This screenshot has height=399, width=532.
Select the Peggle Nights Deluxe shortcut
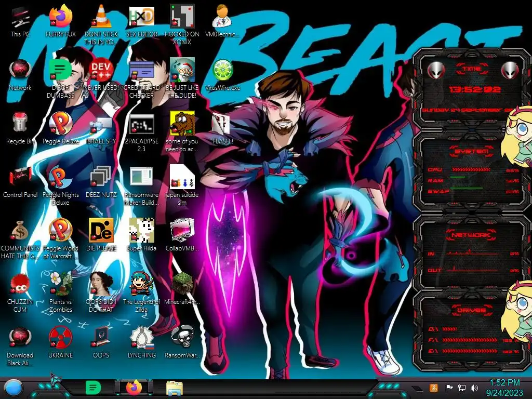[61, 177]
